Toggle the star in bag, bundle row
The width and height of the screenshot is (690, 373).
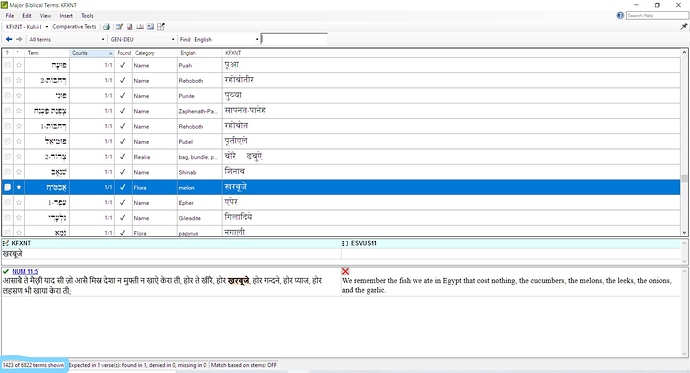tap(18, 157)
